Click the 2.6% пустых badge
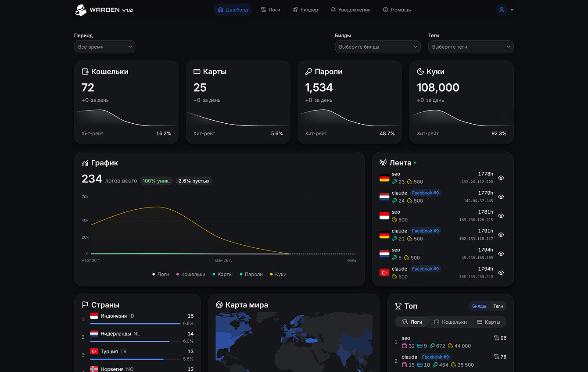 click(194, 181)
